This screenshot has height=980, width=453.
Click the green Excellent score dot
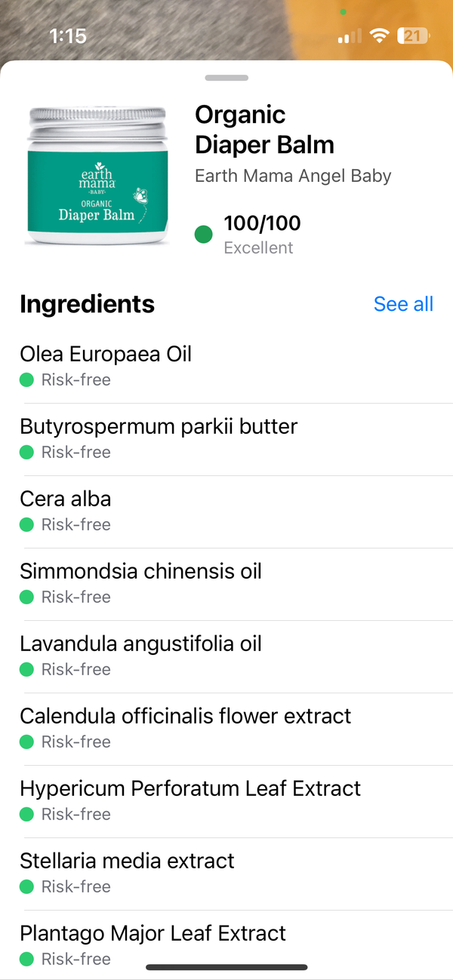[203, 235]
